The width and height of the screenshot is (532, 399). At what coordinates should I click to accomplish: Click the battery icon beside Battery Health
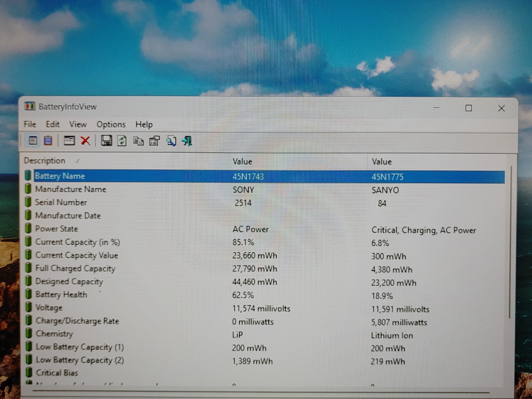point(29,294)
